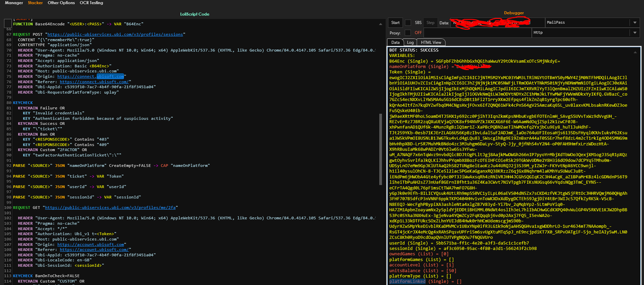This screenshot has width=644, height=285.
Task: Click the PARSE nameOnPlatform line 92
Action: click(x=112, y=165)
